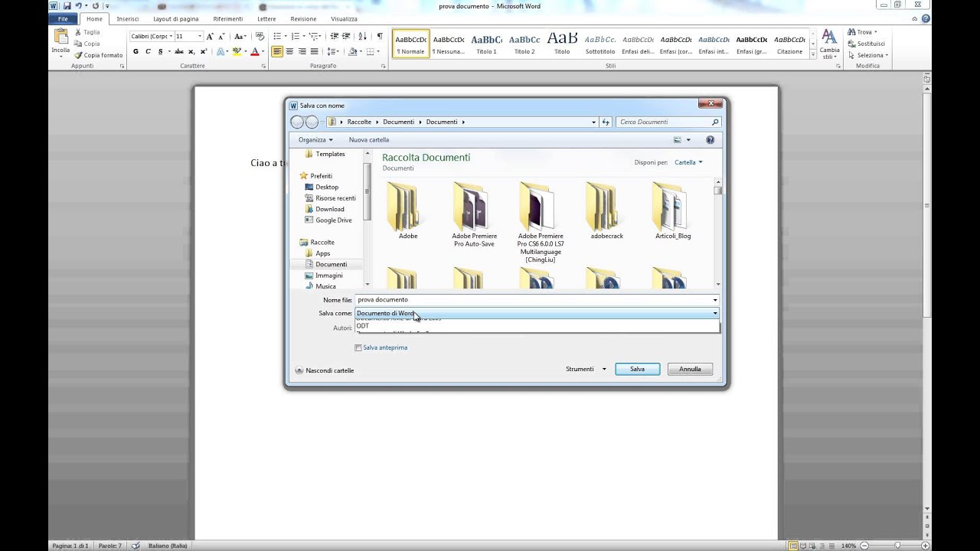Toggle bold formatting with the G button

click(x=136, y=51)
